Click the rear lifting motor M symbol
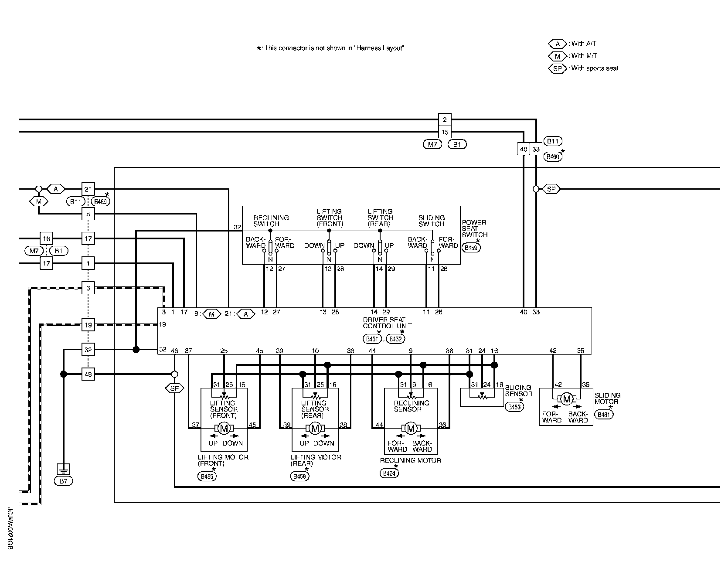Image resolution: width=728 pixels, height=572 pixels. (315, 429)
